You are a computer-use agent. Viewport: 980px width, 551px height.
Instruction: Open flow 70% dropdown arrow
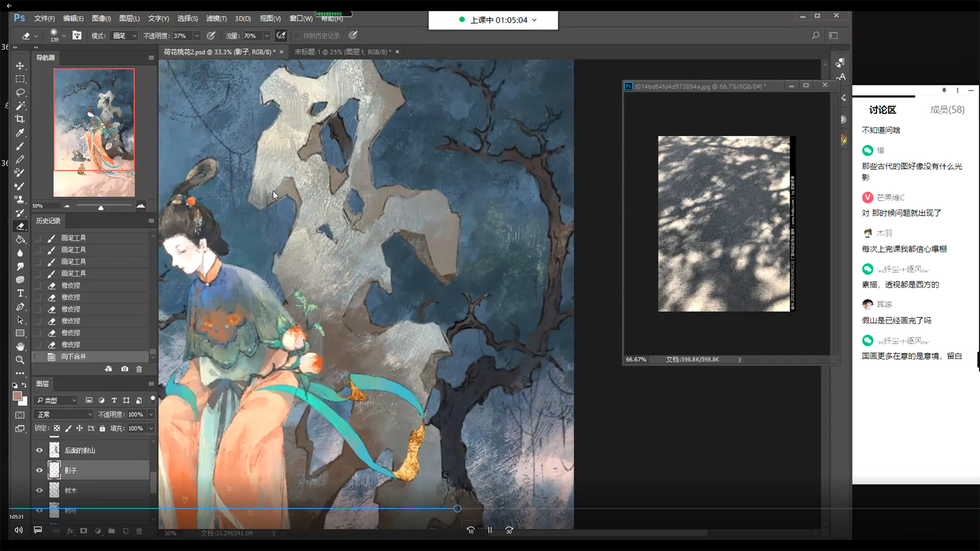(266, 36)
